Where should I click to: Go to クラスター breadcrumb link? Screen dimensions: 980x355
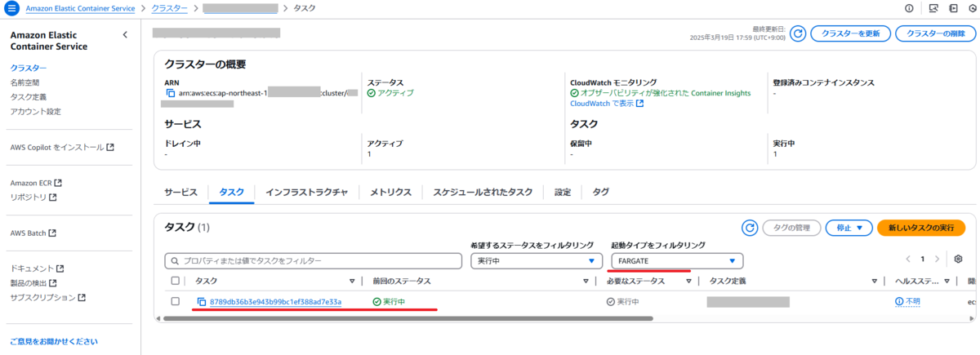coord(170,8)
